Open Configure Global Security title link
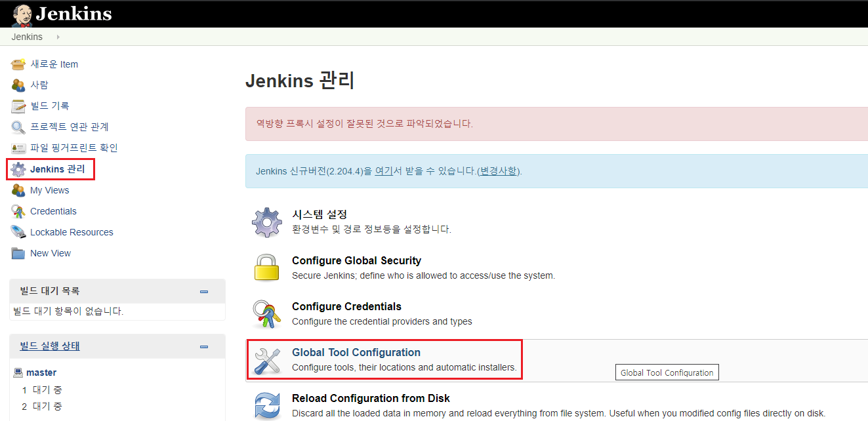 pos(356,260)
